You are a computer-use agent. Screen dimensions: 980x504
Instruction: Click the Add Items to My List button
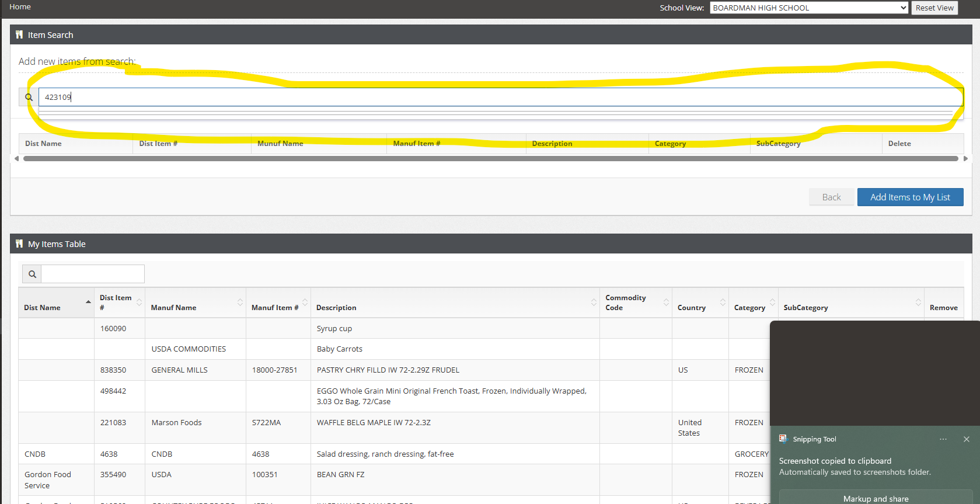(910, 197)
